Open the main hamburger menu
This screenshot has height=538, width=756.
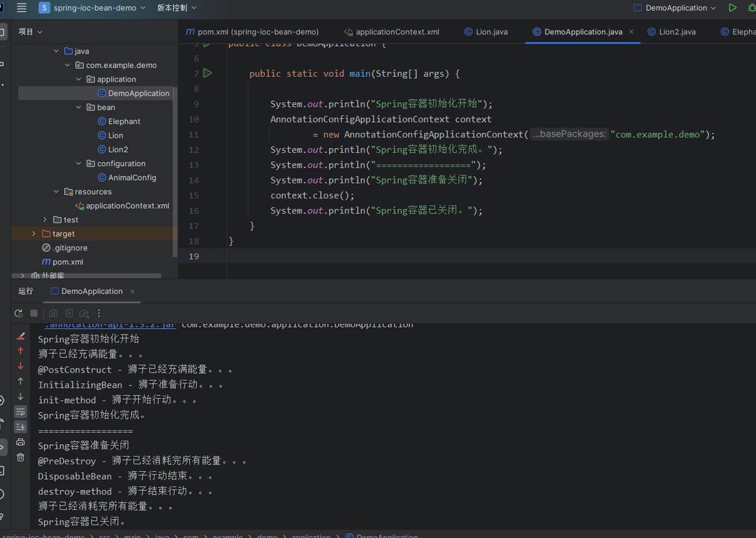[x=21, y=8]
